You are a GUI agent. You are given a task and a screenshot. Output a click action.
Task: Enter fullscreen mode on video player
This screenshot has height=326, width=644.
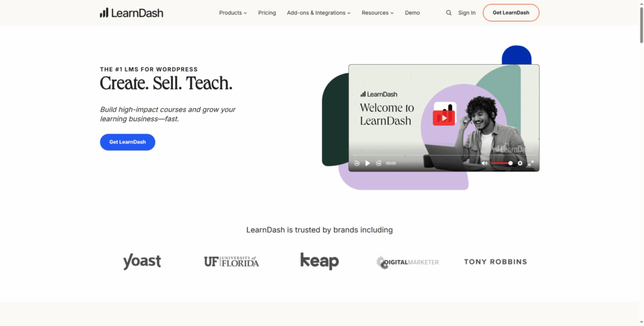point(531,163)
